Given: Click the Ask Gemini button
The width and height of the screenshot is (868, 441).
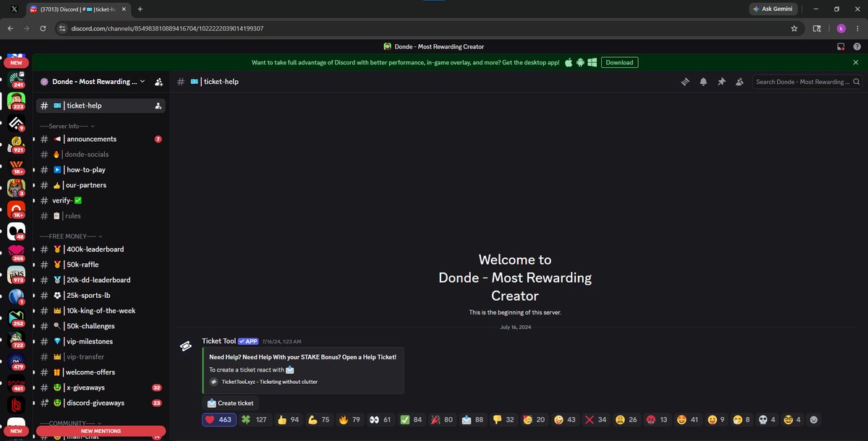Looking at the screenshot, I should click(x=775, y=9).
